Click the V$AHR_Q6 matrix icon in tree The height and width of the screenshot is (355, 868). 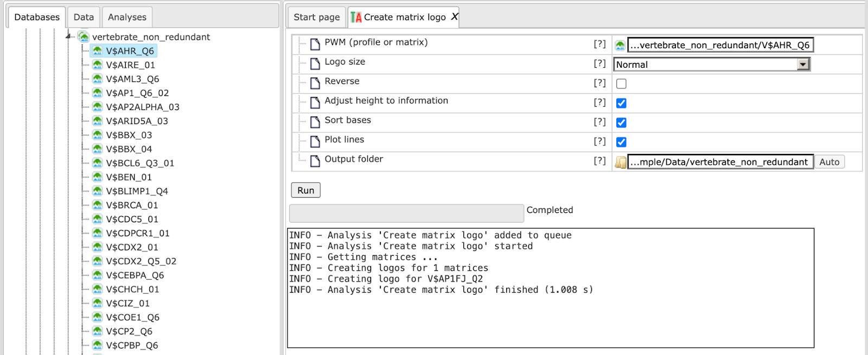pos(98,50)
